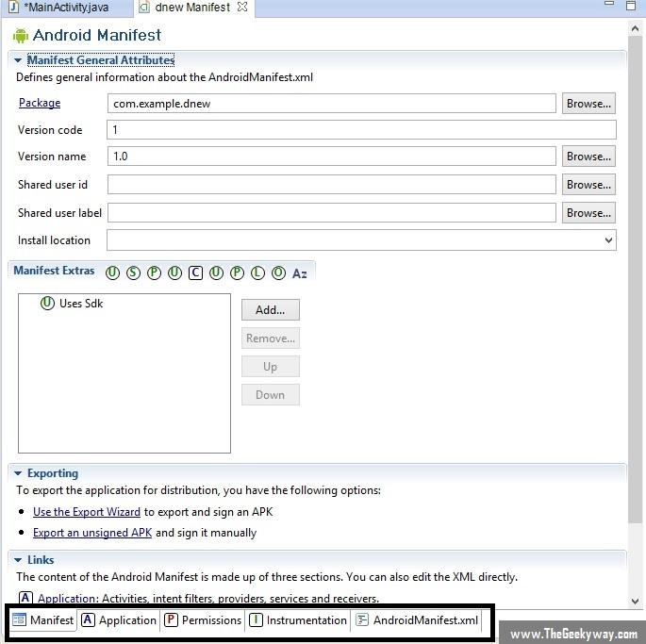The image size is (646, 644).
Task: Close the dnew Manifest editor tab
Action: [242, 7]
